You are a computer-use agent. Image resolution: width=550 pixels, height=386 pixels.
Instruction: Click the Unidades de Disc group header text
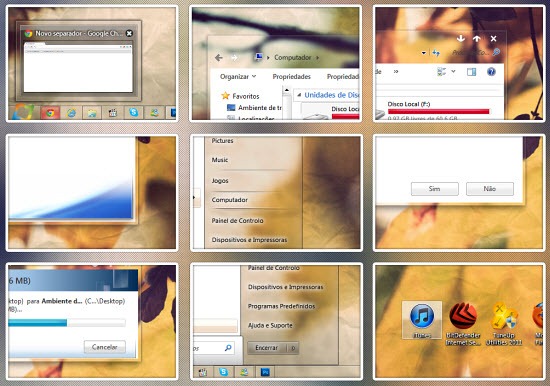(331, 95)
